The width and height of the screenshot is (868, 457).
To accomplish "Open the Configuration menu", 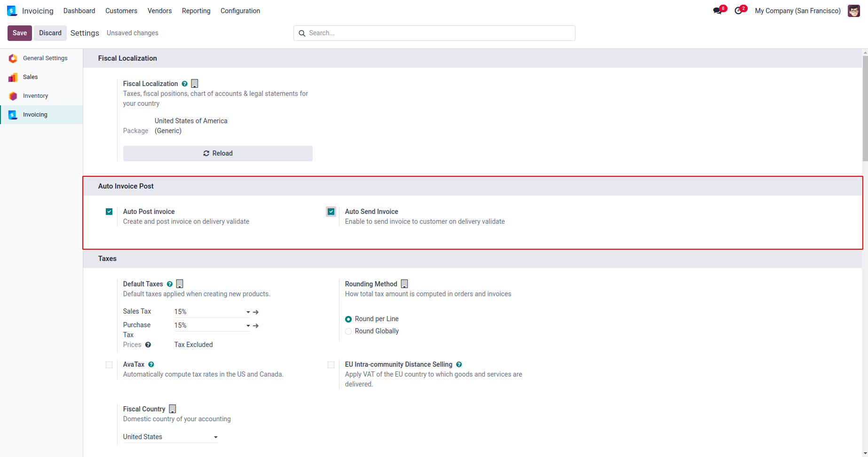I will click(240, 11).
